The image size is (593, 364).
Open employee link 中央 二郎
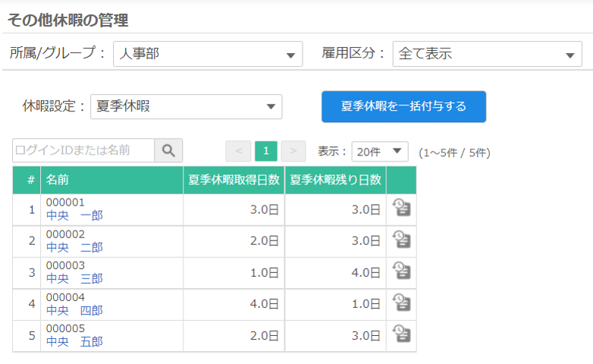[x=74, y=247]
